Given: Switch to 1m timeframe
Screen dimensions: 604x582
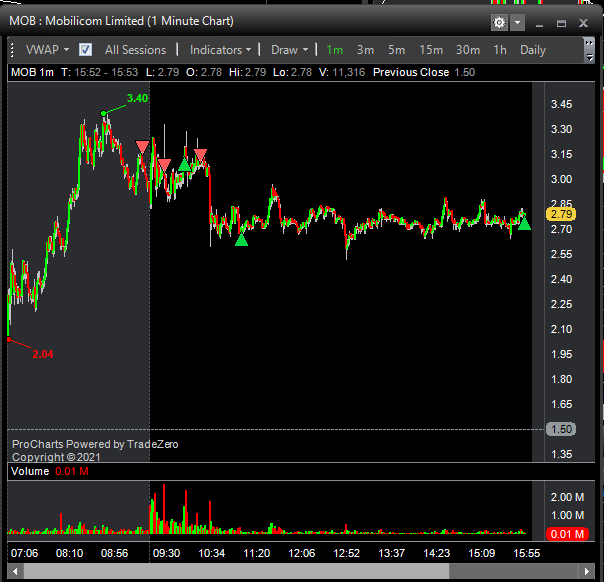Looking at the screenshot, I should coord(334,50).
